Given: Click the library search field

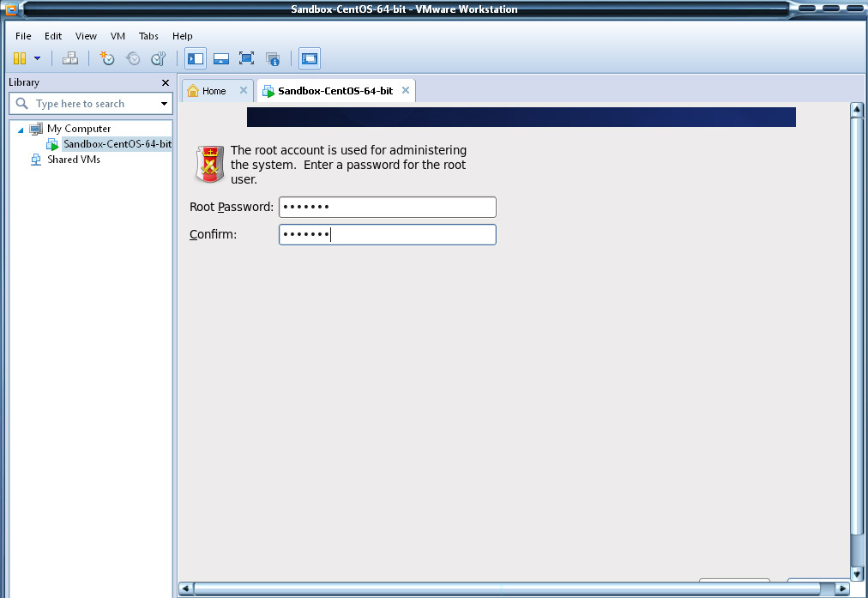Looking at the screenshot, I should [93, 104].
